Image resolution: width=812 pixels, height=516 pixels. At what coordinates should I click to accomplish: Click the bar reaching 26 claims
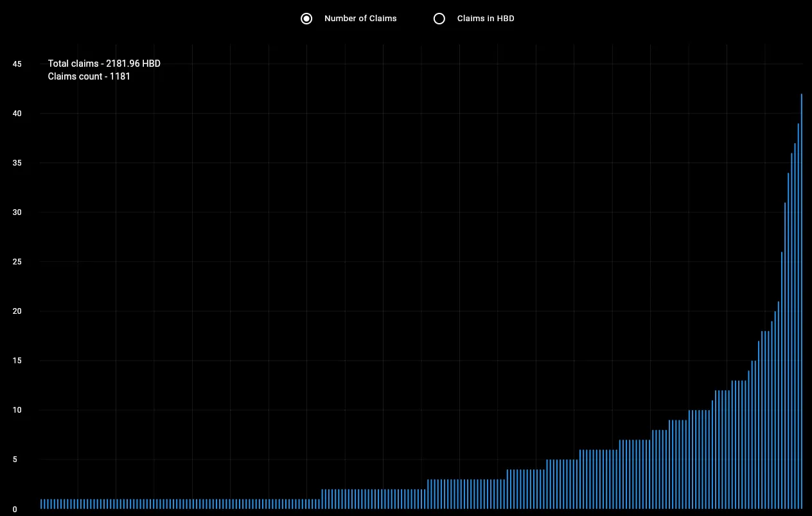782,380
